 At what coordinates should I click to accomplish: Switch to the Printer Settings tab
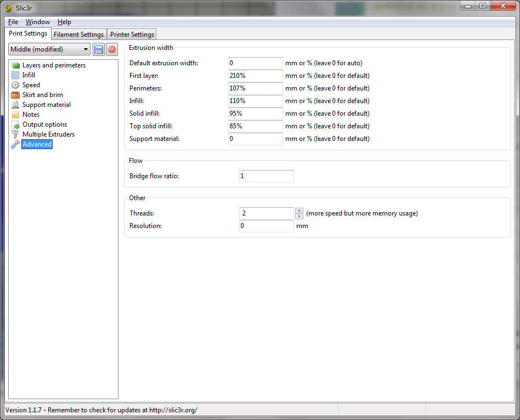132,35
